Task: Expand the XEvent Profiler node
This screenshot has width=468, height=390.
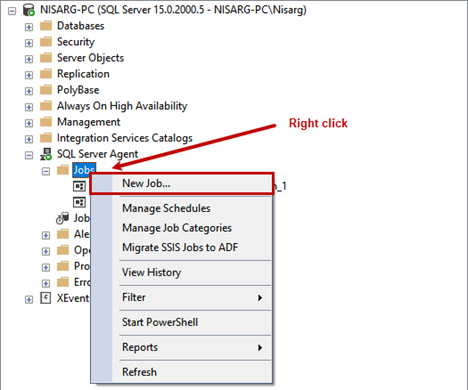Action: 29,299
